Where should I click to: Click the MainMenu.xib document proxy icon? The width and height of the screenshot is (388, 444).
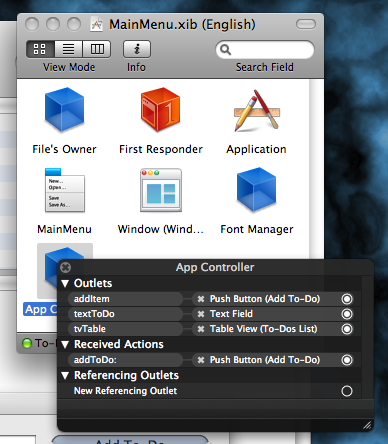pos(97,24)
